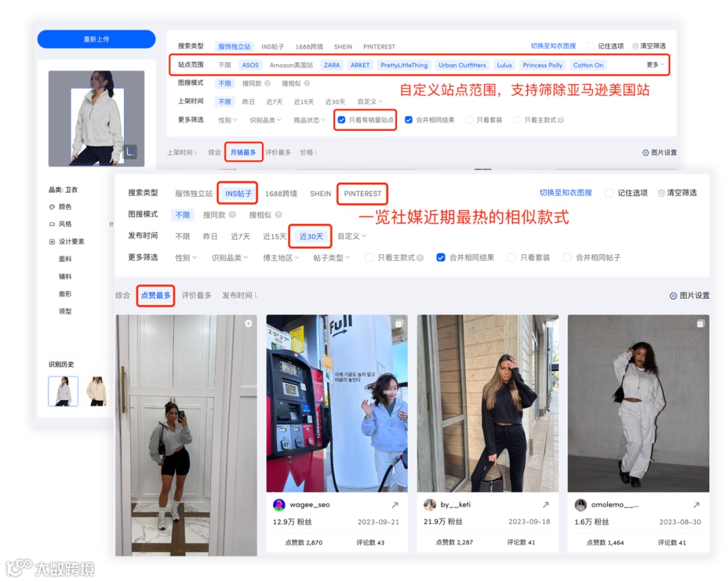Screen dimensions: 728x582
Task: Toggle 只看套装 checkbox in front panel
Action: click(511, 258)
